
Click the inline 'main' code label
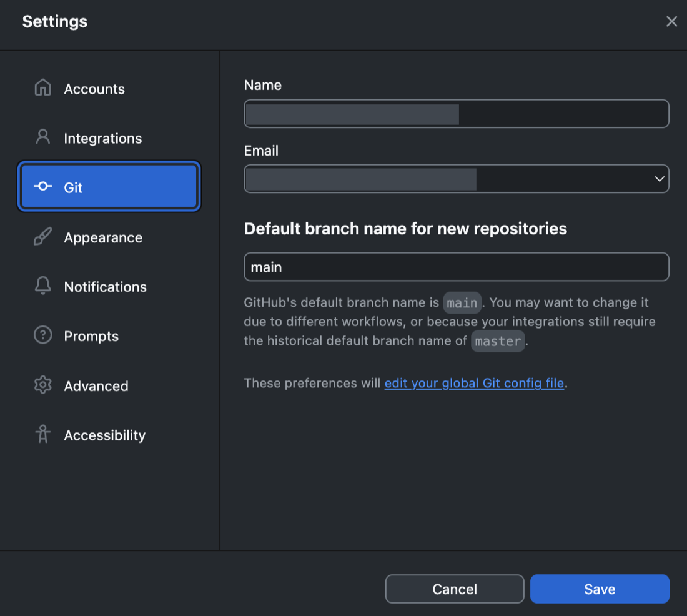pyautogui.click(x=462, y=303)
